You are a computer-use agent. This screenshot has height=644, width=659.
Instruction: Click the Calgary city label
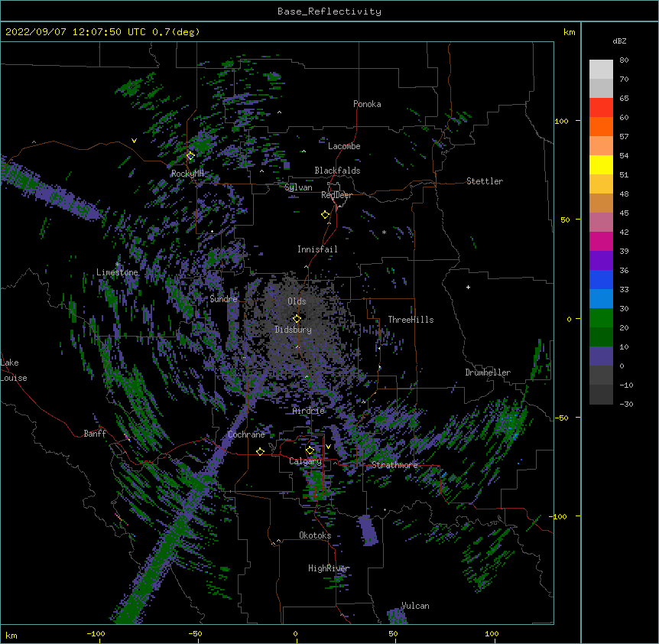(305, 461)
